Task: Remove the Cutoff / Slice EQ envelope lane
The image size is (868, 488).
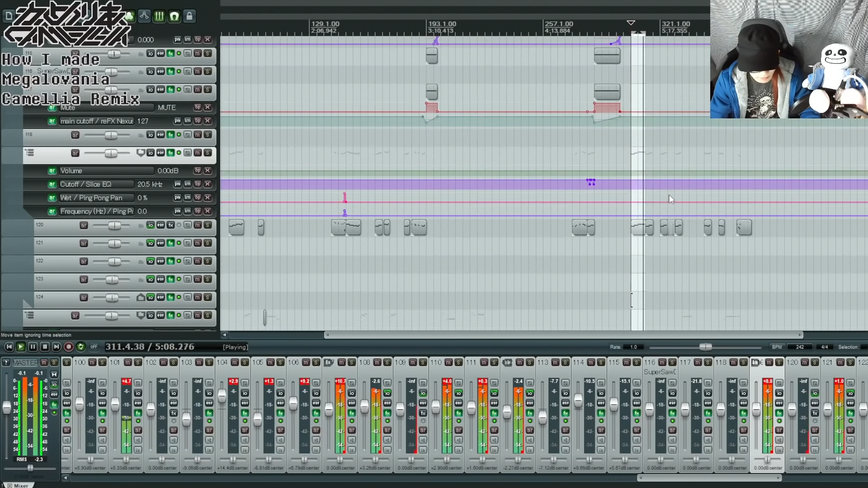Action: 208,184
